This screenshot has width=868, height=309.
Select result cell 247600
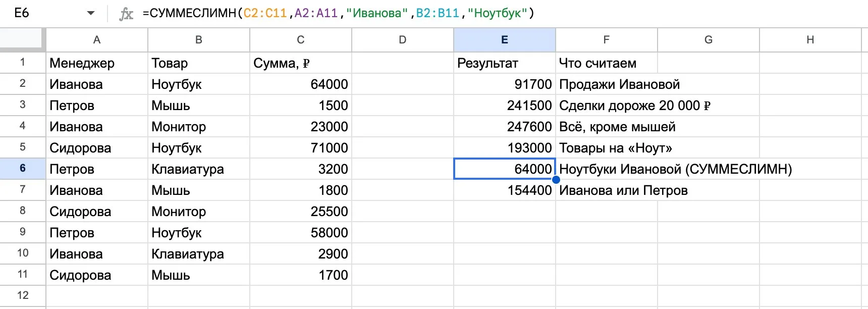(505, 127)
